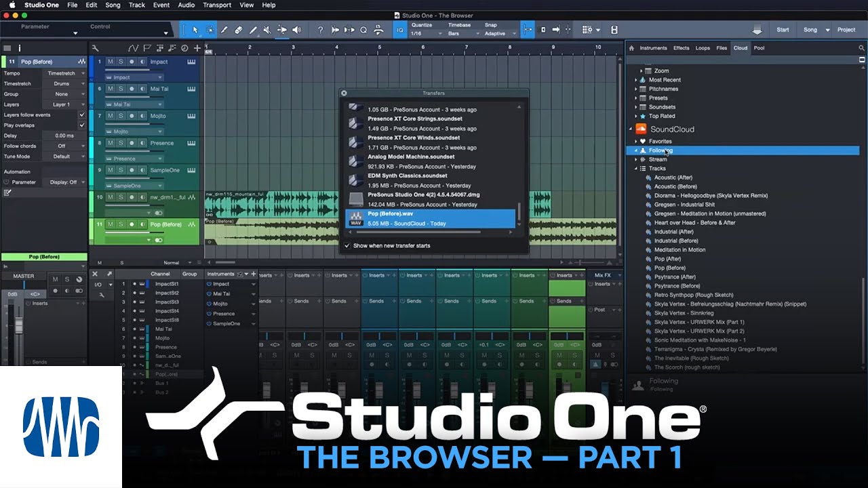Open the Apple menu
The height and width of the screenshot is (488, 868).
12,5
